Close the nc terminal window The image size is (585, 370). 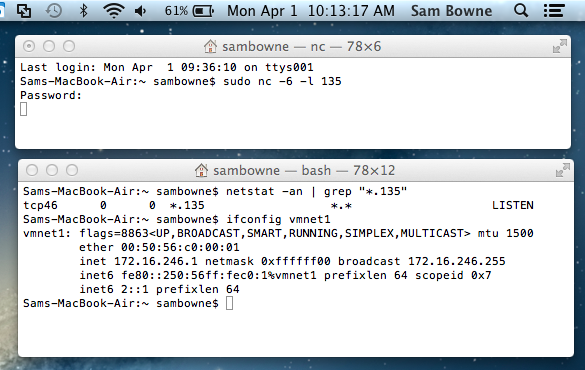point(29,46)
